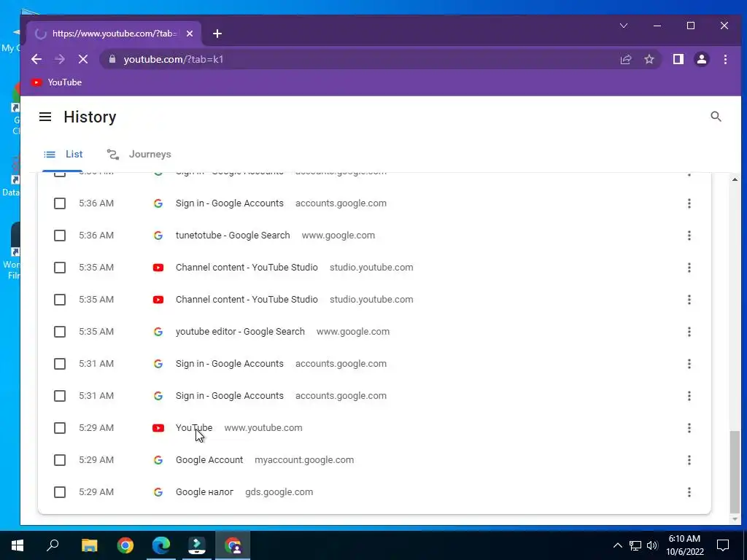Screen dimensions: 747x560
Task: Launch Microsoft Edge from taskbar
Action: tap(161, 545)
